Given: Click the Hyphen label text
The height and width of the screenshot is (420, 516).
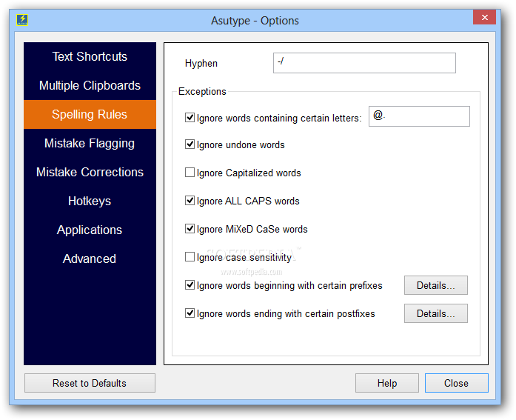Looking at the screenshot, I should point(201,63).
